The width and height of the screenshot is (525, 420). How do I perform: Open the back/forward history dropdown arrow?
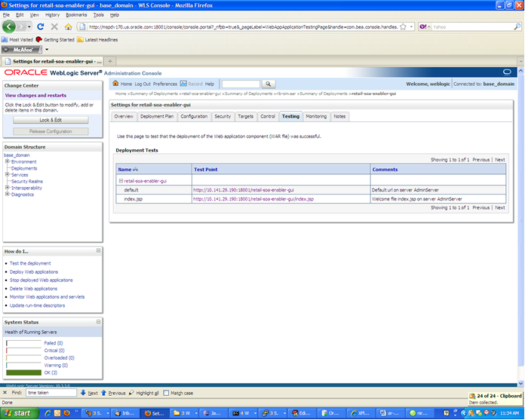(29, 27)
